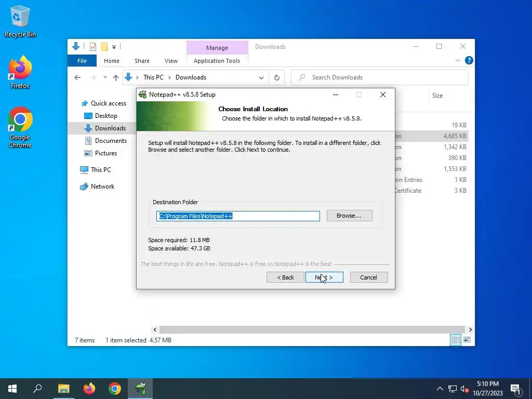This screenshot has height=399, width=532.
Task: Open Customize Quick Access Toolbar dropdown
Action: click(x=114, y=47)
